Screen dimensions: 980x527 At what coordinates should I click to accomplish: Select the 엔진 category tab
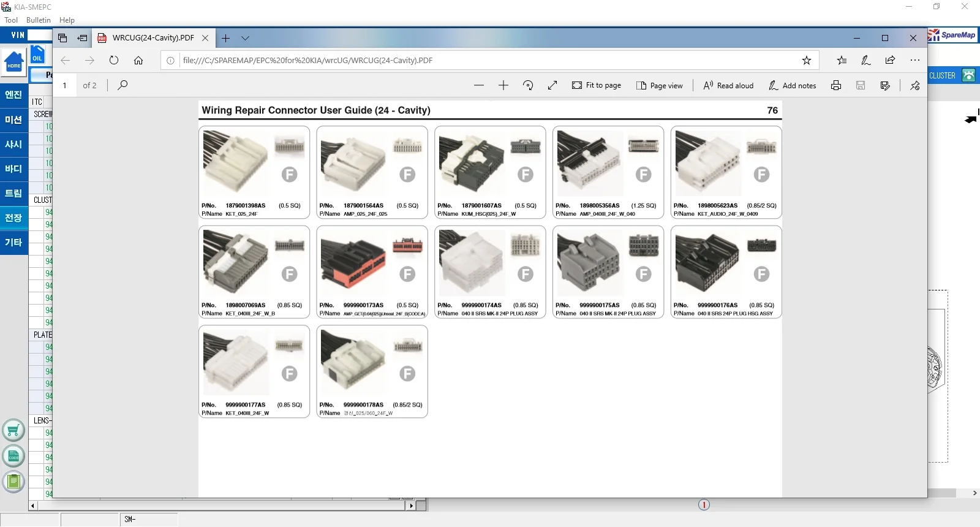(13, 94)
